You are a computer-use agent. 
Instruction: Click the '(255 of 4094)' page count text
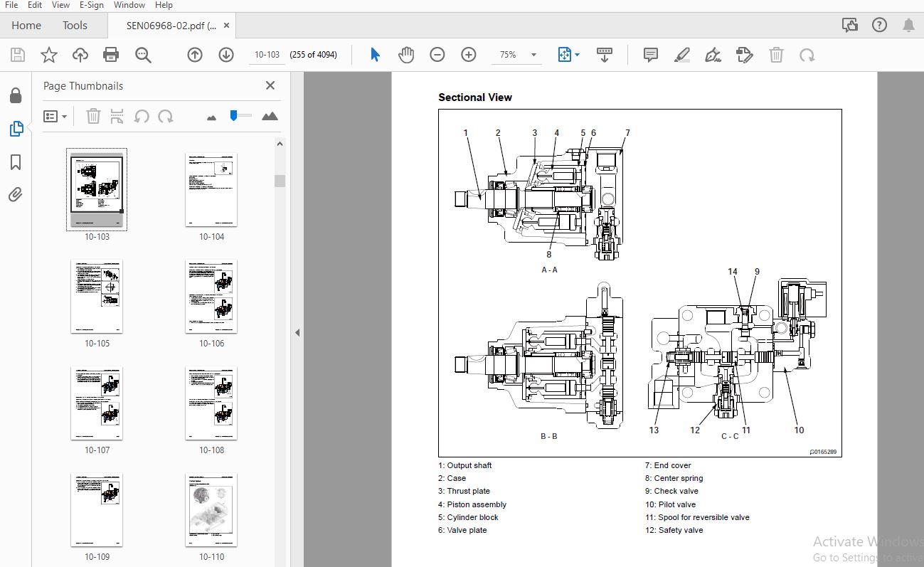click(x=314, y=55)
